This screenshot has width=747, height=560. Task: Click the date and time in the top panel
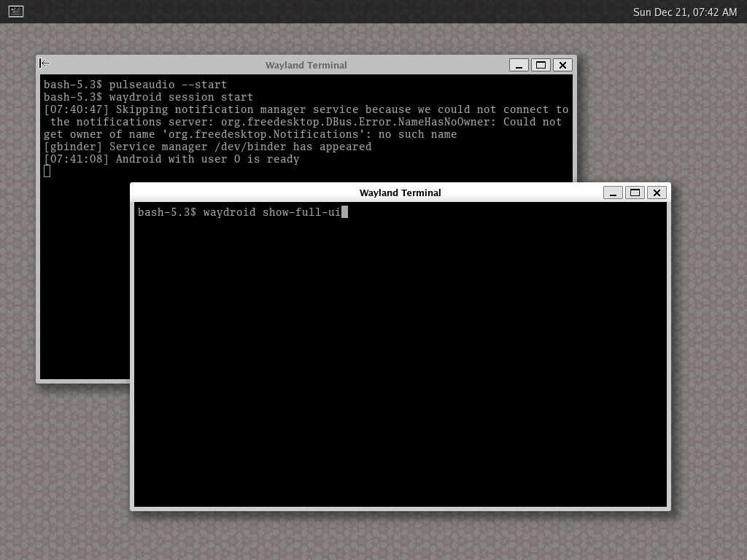tap(684, 12)
